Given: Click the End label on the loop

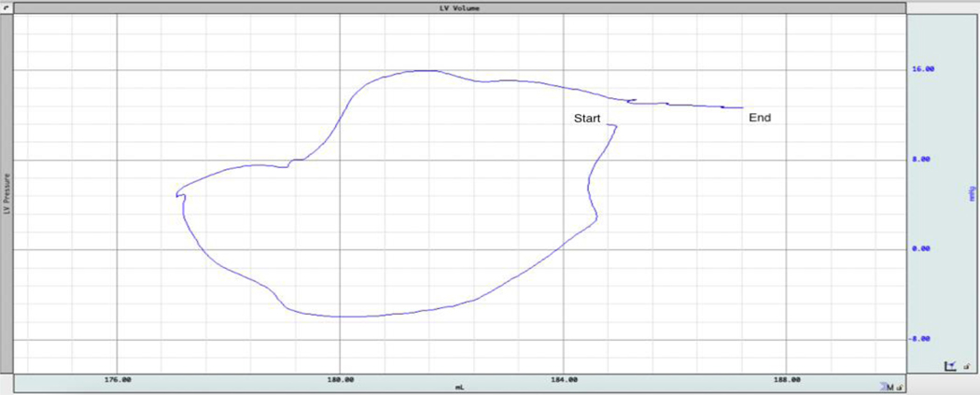Looking at the screenshot, I should click(760, 117).
